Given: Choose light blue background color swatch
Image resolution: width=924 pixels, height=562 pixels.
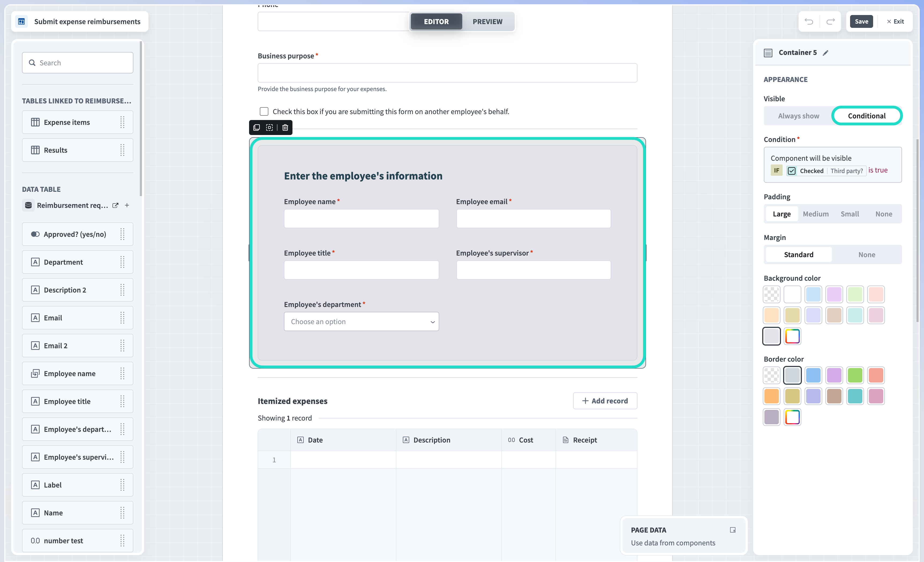Looking at the screenshot, I should pos(813,294).
